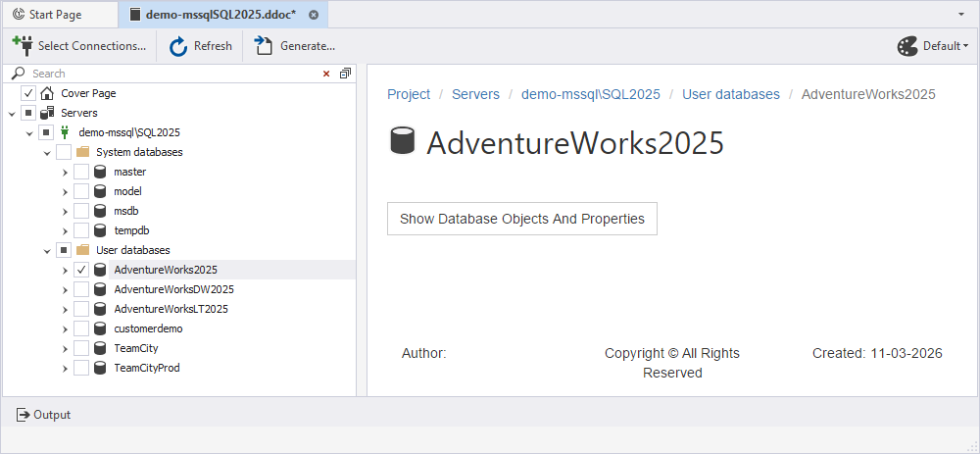Open the Default style dropdown
The height and width of the screenshot is (454, 980).
pyautogui.click(x=933, y=46)
